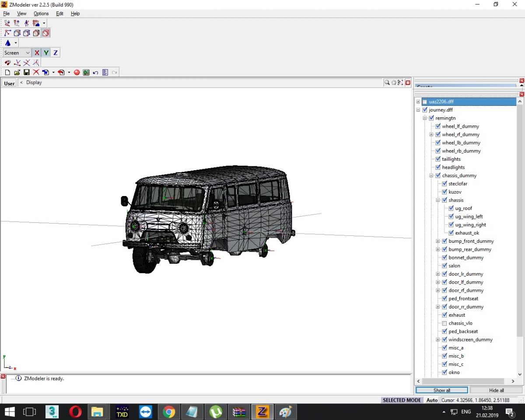Screen dimensions: 525x420
Task: Click the Show all button
Action: coord(441,390)
